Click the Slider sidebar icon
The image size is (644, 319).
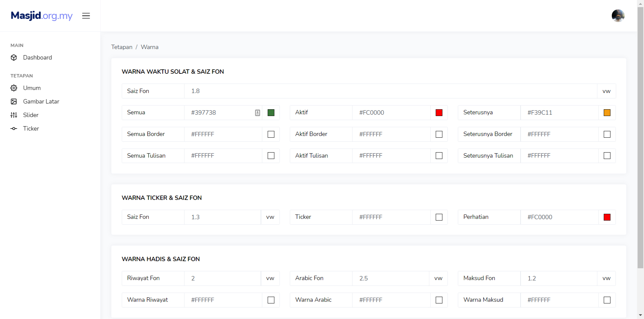pyautogui.click(x=14, y=115)
